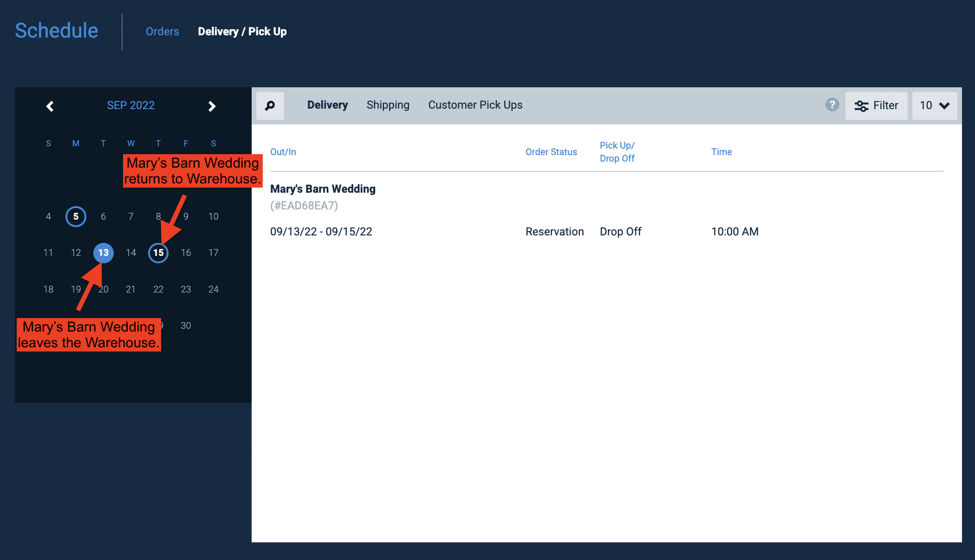Screen dimensions: 975x560
Task: Select September 18 on the calendar
Action: (48, 289)
